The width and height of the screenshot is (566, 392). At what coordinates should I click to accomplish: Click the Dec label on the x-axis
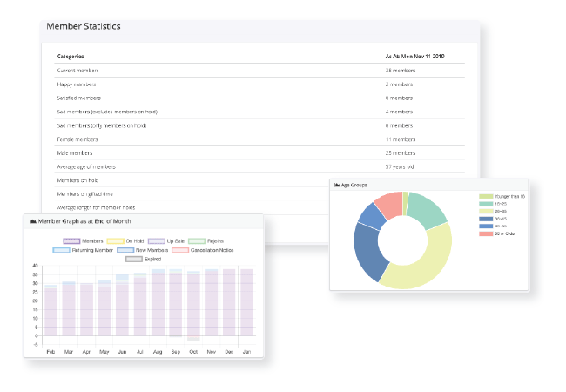point(229,352)
